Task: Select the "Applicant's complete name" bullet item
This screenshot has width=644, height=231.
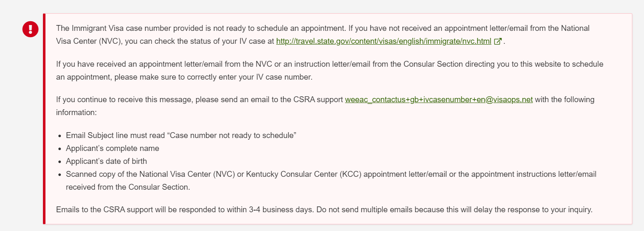Action: (113, 148)
